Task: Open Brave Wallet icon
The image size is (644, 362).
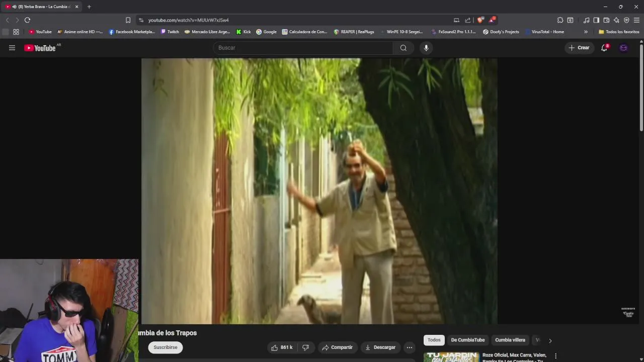Action: 606,20
